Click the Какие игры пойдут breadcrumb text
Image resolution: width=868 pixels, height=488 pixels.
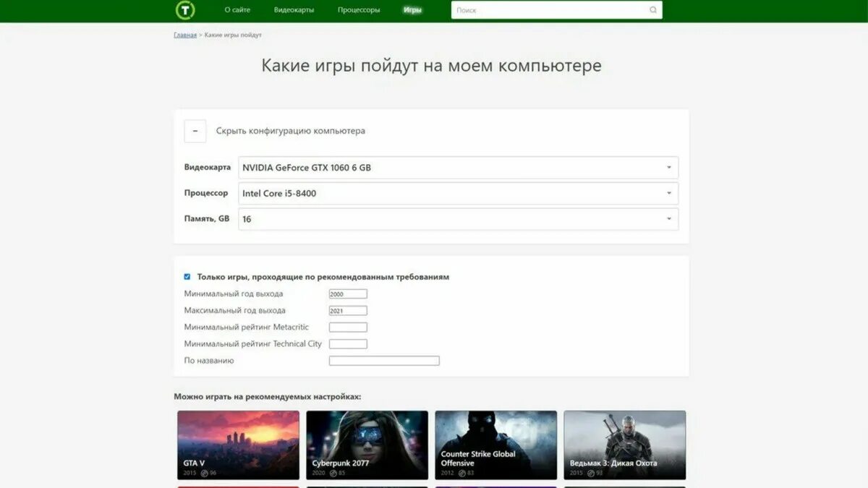[233, 35]
